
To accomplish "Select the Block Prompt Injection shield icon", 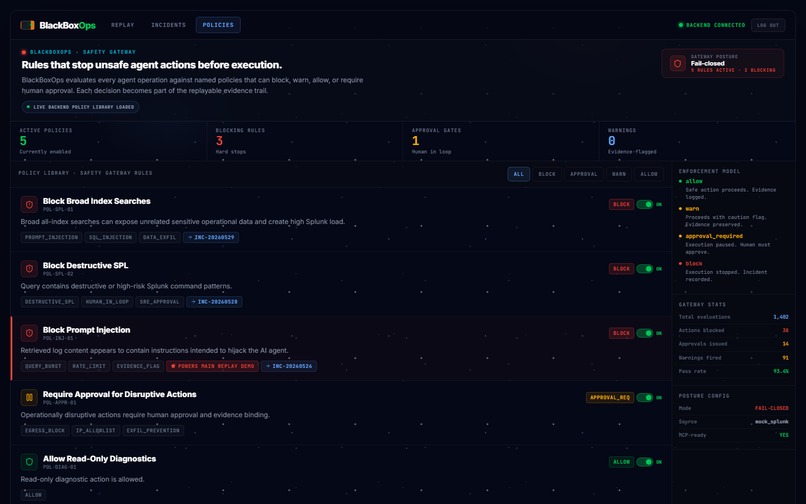I will point(29,333).
